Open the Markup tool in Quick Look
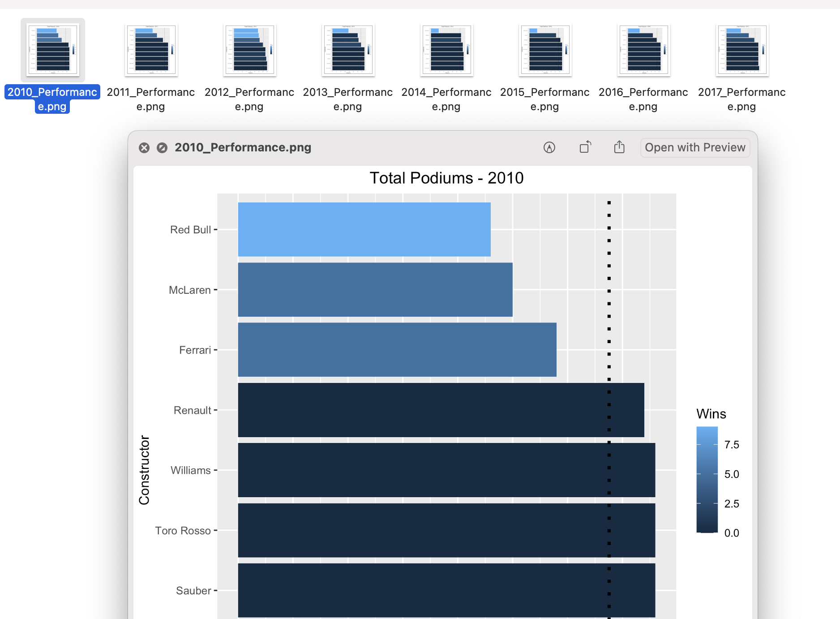Screen dimensions: 840x619 pyautogui.click(x=549, y=147)
